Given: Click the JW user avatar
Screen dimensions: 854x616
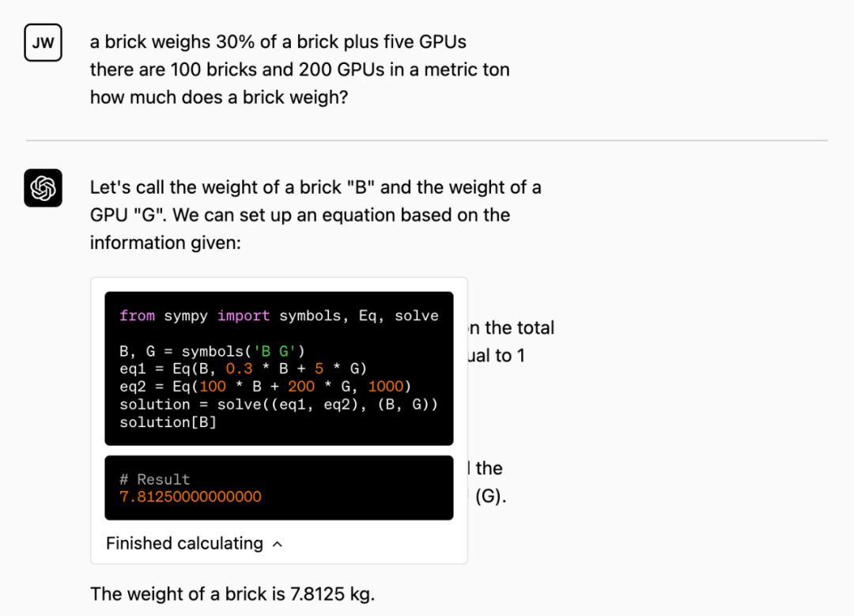Looking at the screenshot, I should [43, 43].
